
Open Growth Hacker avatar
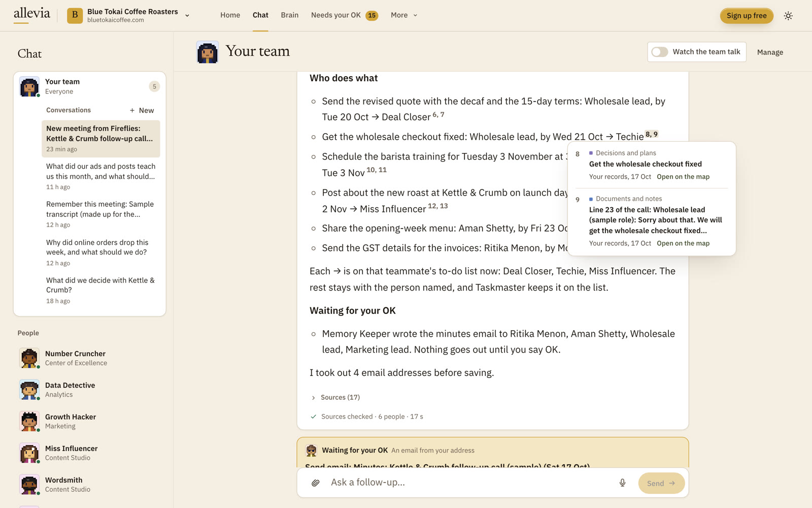29,421
